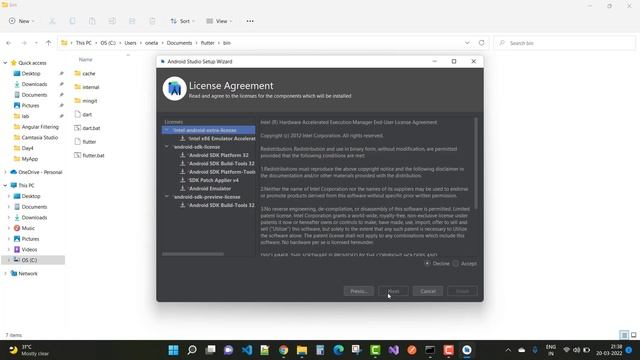The width and height of the screenshot is (640, 360).
Task: Click the Rename icon in Explorer toolbar
Action: [112, 21]
